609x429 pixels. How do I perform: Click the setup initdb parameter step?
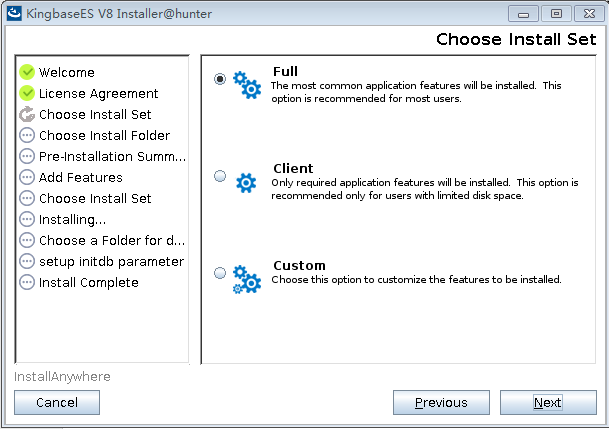[x=111, y=261]
